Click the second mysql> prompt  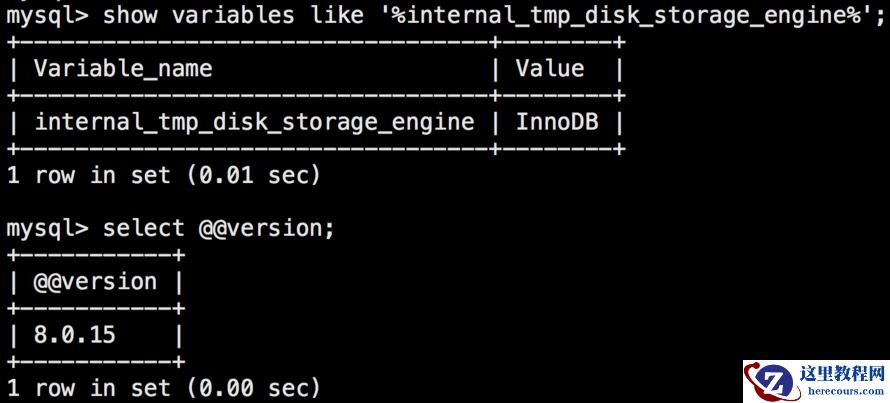point(47,228)
